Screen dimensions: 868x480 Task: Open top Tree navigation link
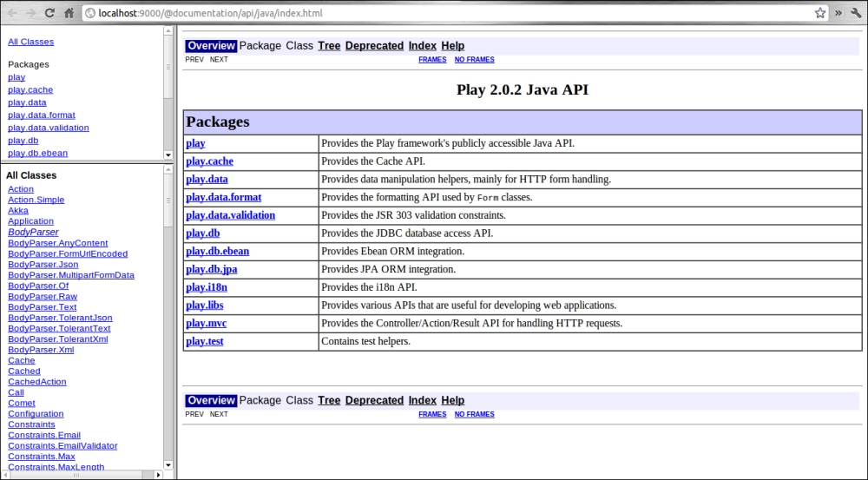[329, 46]
